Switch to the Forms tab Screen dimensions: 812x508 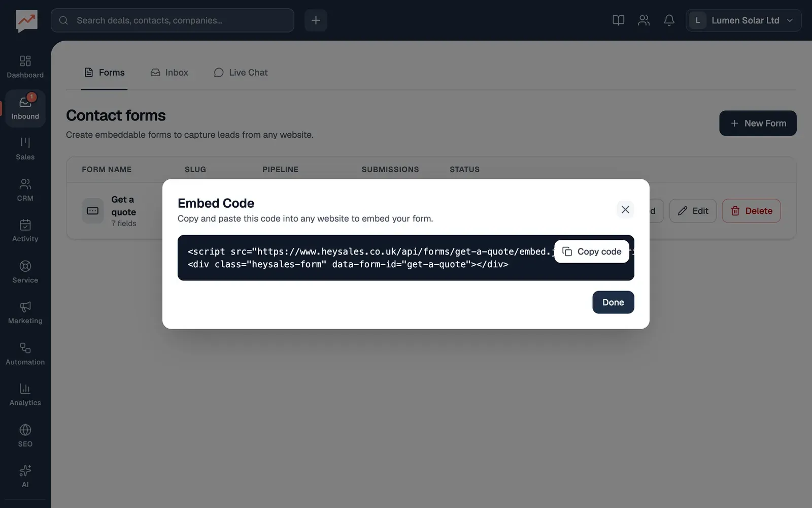coord(104,73)
